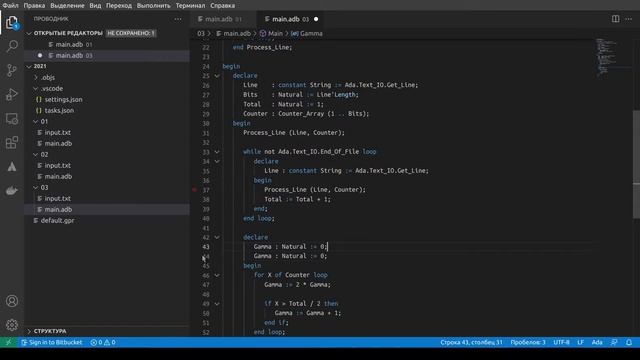
Task: Expand the .objs folder
Action: pyautogui.click(x=36, y=77)
